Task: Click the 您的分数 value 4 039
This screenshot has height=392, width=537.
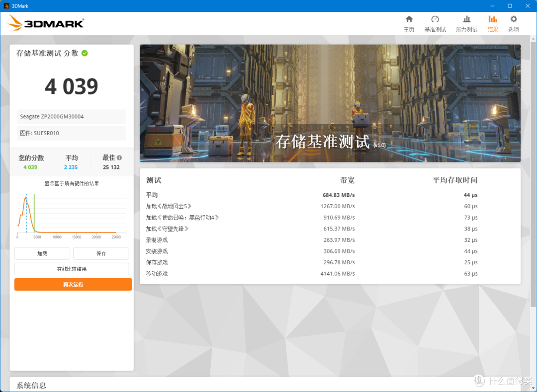Action: coord(30,167)
